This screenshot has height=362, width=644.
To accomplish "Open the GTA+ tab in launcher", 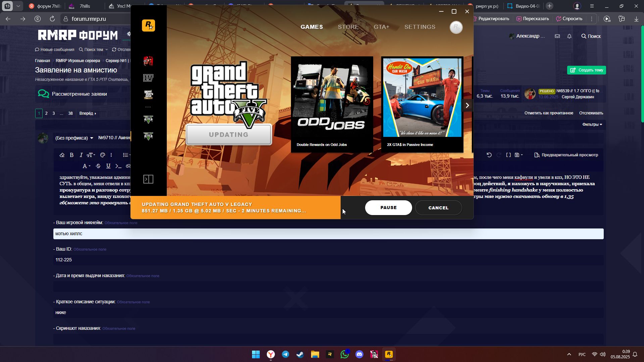I will [x=382, y=27].
